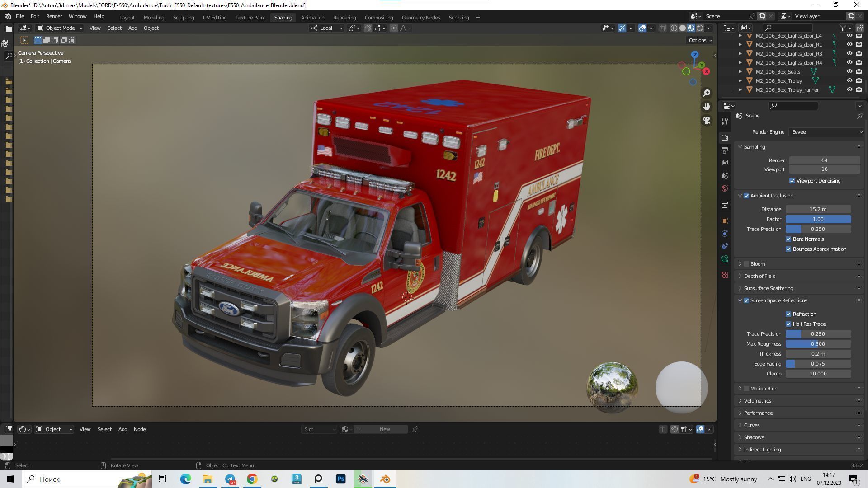Open the Scene properties tab
The image size is (868, 488).
[x=725, y=176]
